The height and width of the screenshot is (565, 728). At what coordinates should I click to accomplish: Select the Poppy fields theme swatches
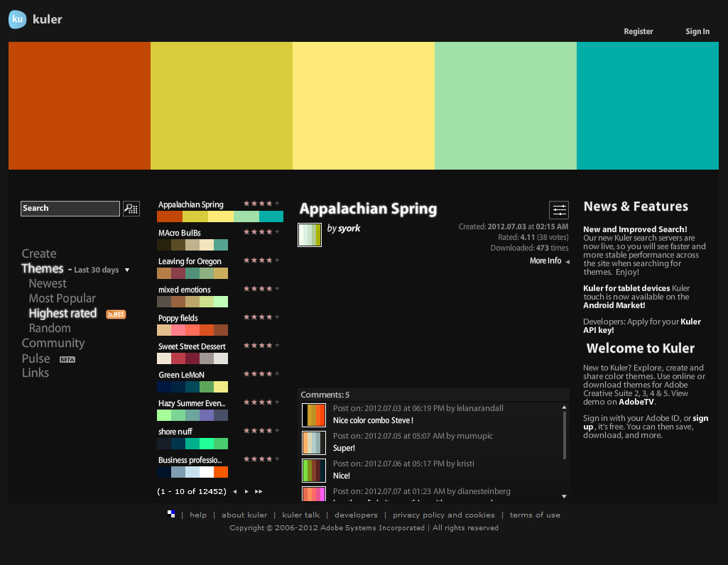tap(192, 330)
